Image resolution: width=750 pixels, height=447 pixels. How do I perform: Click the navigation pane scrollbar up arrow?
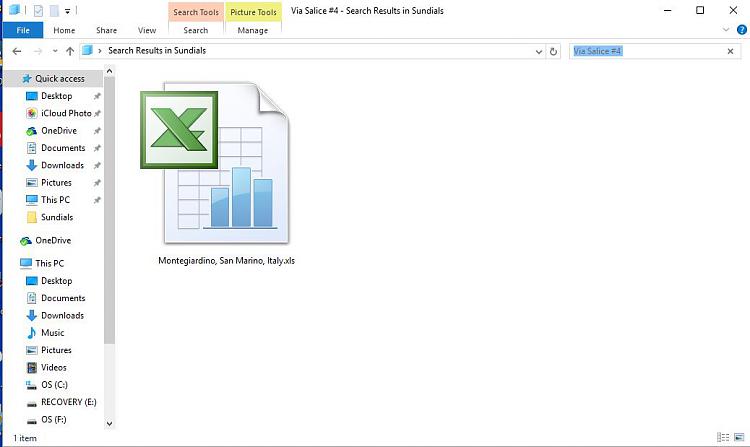click(110, 71)
